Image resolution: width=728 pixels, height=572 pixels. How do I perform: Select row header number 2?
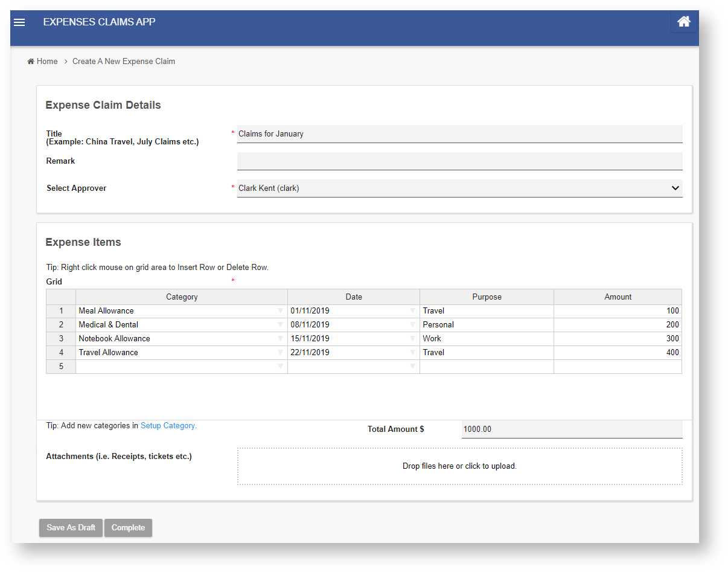pos(61,325)
